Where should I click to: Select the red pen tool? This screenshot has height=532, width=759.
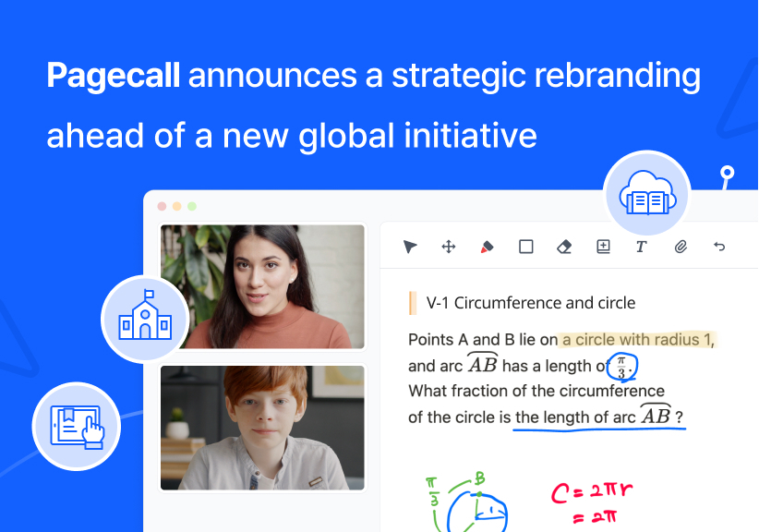[487, 247]
